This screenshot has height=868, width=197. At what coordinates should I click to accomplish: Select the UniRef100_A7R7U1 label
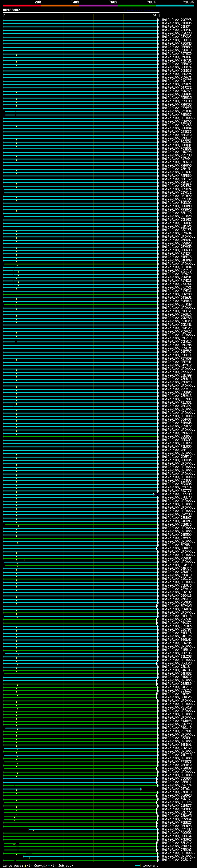tap(177, 61)
